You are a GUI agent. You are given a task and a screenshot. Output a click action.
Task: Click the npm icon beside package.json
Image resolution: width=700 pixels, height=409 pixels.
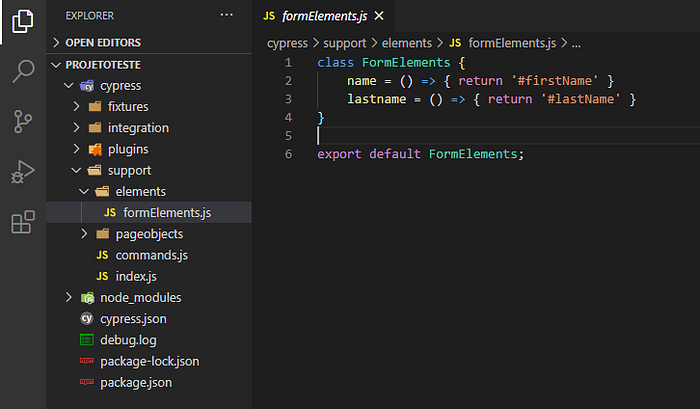coord(87,382)
